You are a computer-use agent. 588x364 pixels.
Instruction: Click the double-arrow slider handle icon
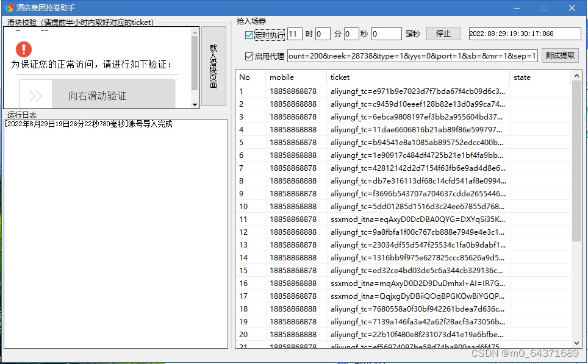tap(35, 95)
